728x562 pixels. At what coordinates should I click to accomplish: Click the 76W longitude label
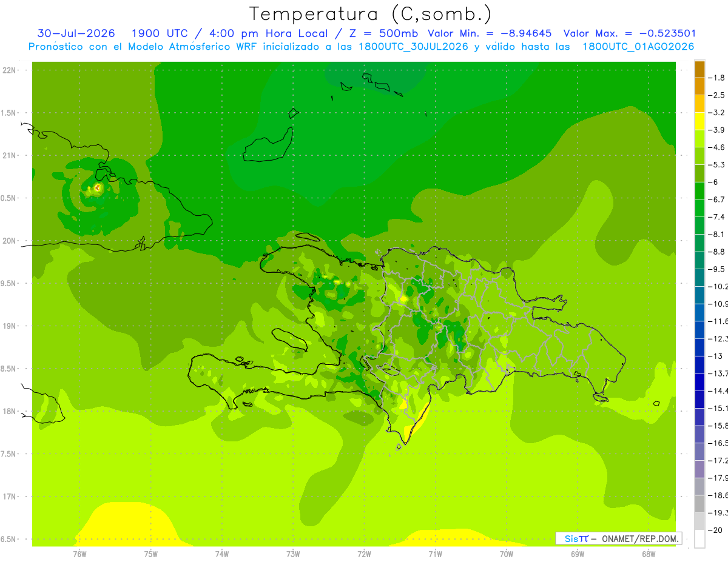point(79,554)
